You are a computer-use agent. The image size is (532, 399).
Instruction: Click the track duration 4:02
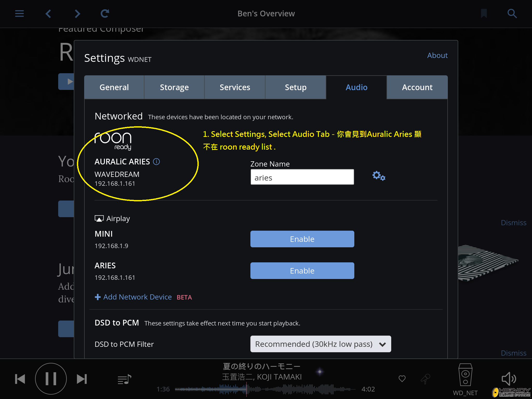(368, 389)
